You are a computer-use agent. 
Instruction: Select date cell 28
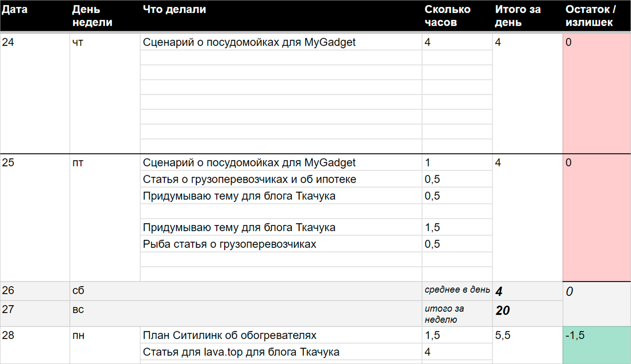pyautogui.click(x=35, y=345)
